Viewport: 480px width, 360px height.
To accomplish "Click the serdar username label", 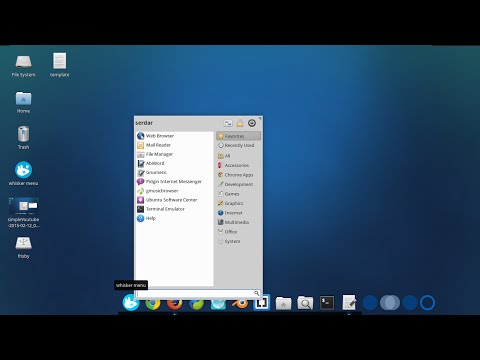I will click(x=144, y=123).
